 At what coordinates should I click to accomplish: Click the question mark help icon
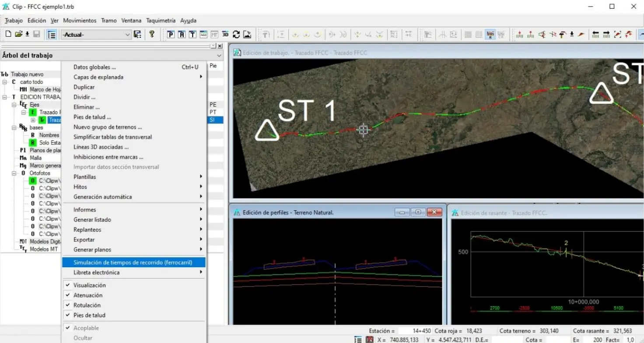point(152,34)
